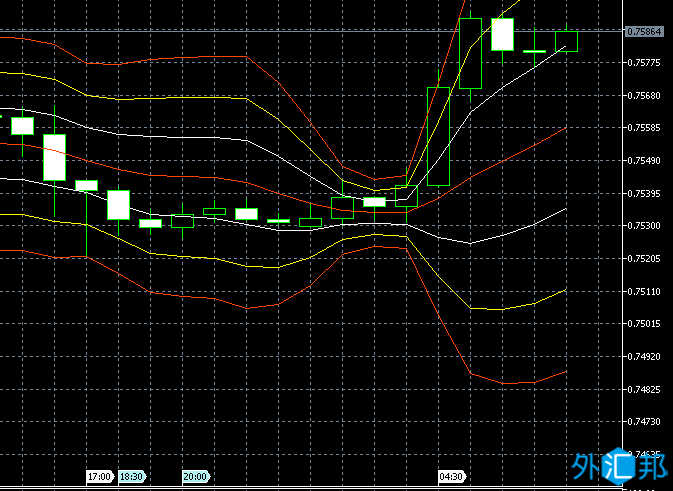Click the 0.75585 price axis label
Viewport: 673px width, 491px height.
644,128
